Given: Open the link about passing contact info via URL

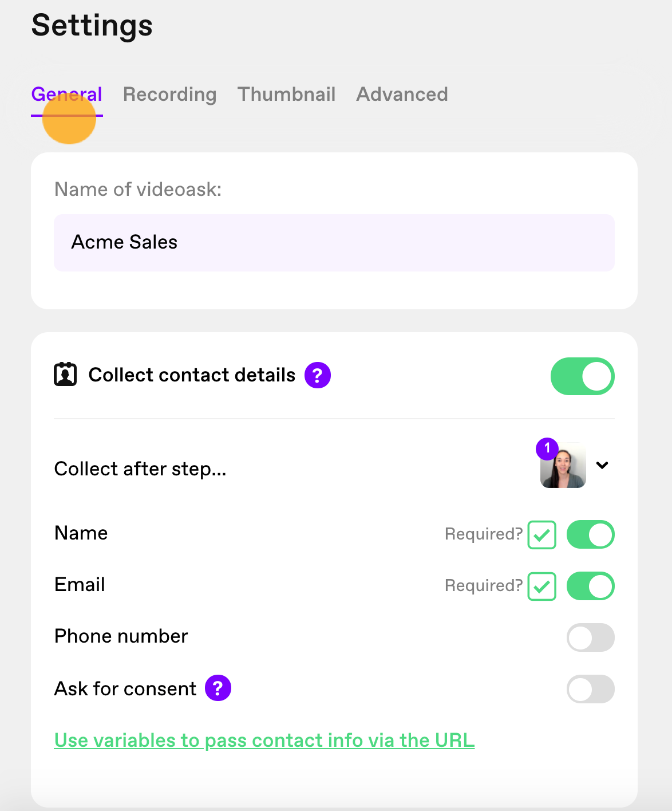Looking at the screenshot, I should point(264,741).
